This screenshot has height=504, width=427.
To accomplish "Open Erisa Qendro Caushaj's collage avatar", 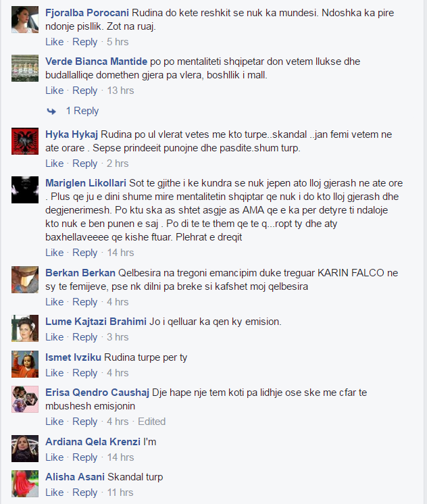I will (25, 399).
